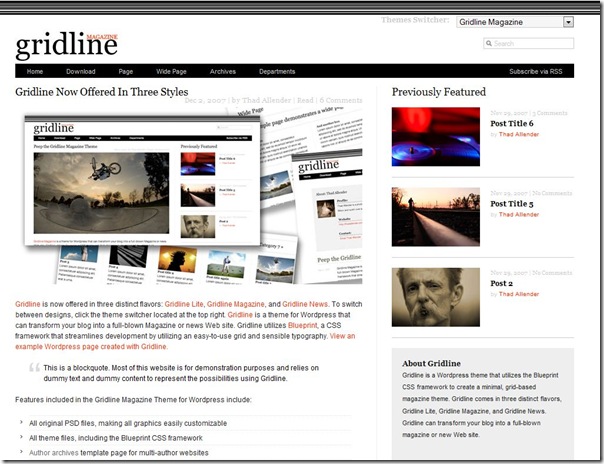Click the blockquote text about dummy content

[x=181, y=373]
